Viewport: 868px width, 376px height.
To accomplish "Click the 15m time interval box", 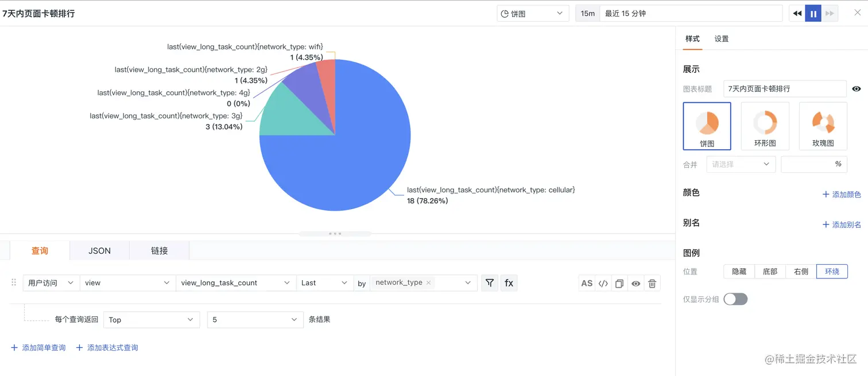I will point(588,13).
